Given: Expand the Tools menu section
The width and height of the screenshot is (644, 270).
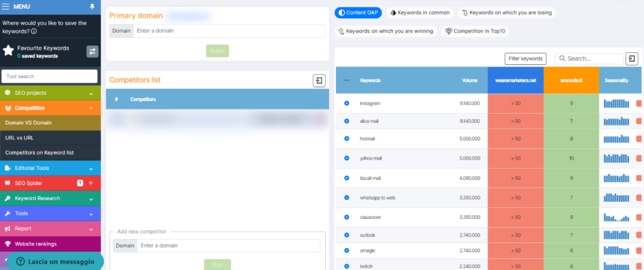Looking at the screenshot, I should click(50, 213).
